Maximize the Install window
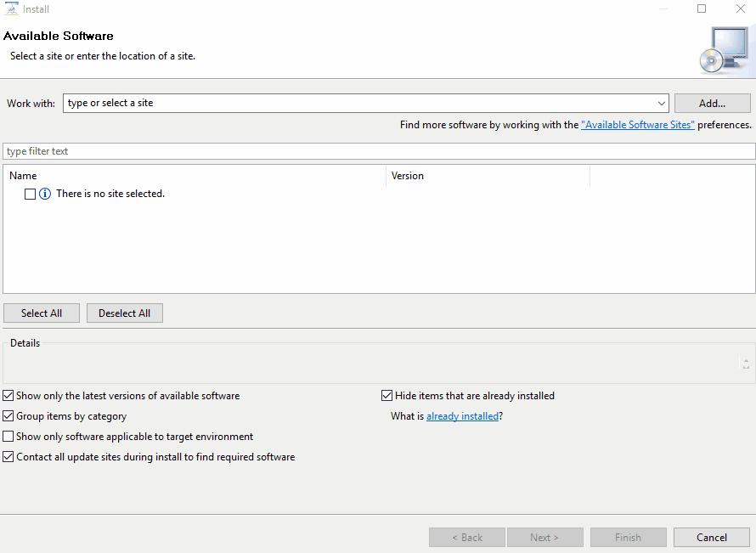 click(702, 9)
